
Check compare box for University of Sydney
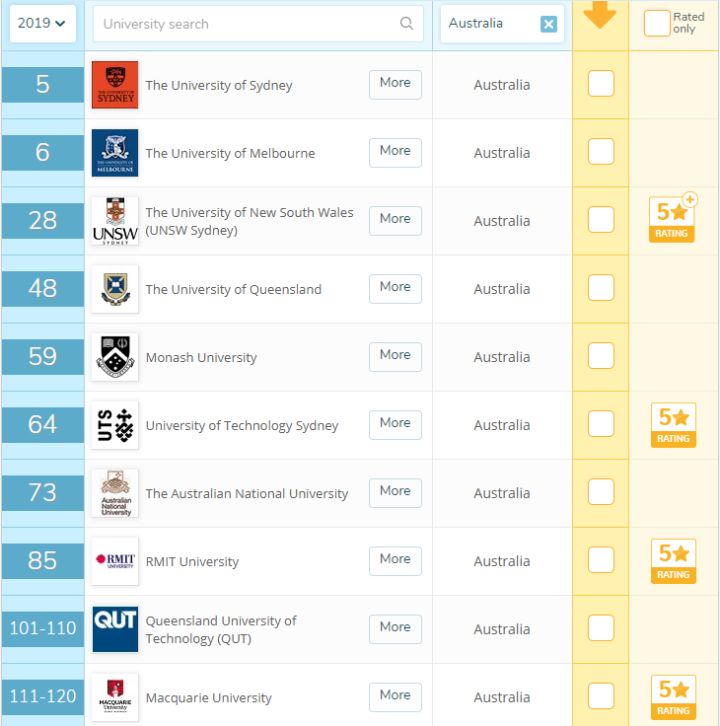point(601,83)
